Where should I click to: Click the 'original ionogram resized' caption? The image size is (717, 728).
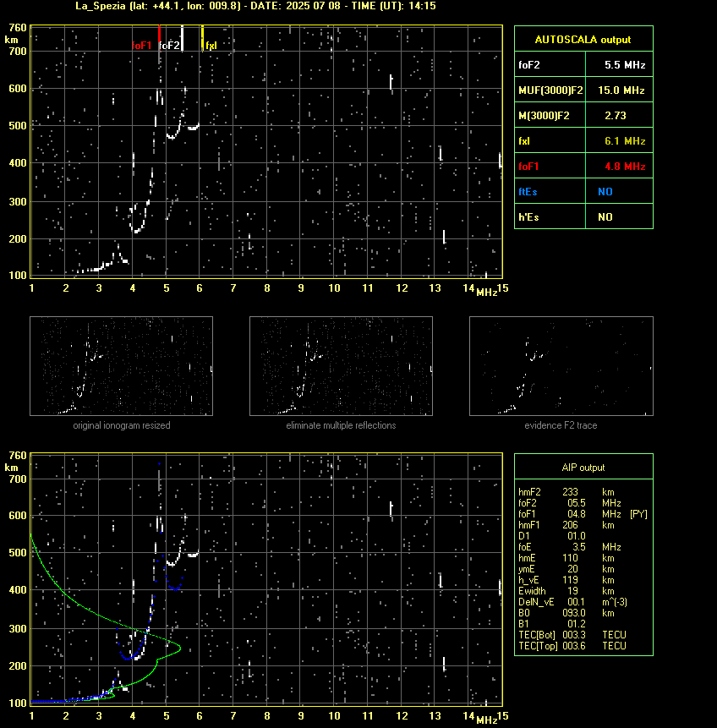[x=122, y=425]
